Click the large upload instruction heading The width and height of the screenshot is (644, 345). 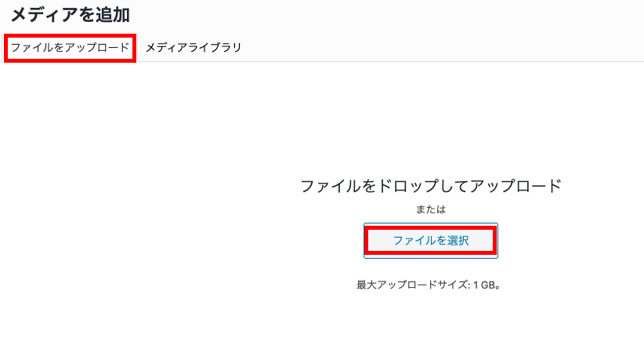tap(431, 186)
